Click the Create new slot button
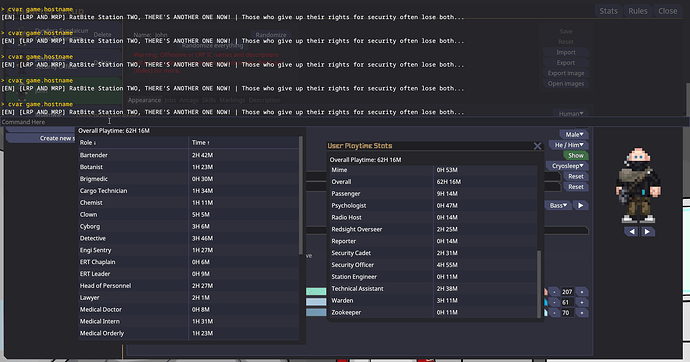690x362 pixels. pyautogui.click(x=41, y=138)
